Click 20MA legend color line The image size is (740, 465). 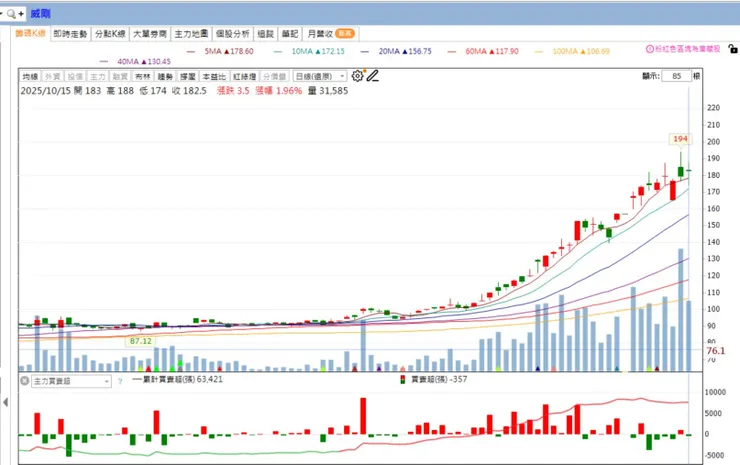pos(365,51)
